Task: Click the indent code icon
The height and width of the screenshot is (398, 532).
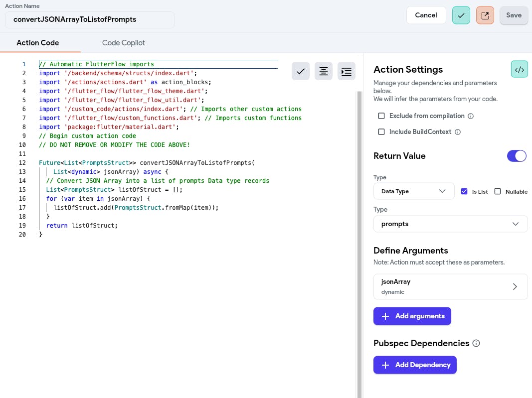Action: pos(347,71)
